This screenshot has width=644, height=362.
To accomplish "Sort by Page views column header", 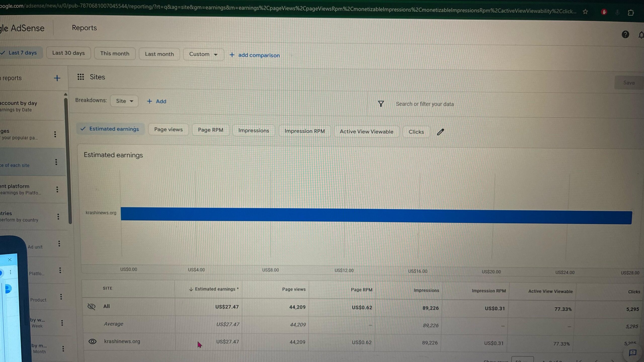I will (x=294, y=289).
